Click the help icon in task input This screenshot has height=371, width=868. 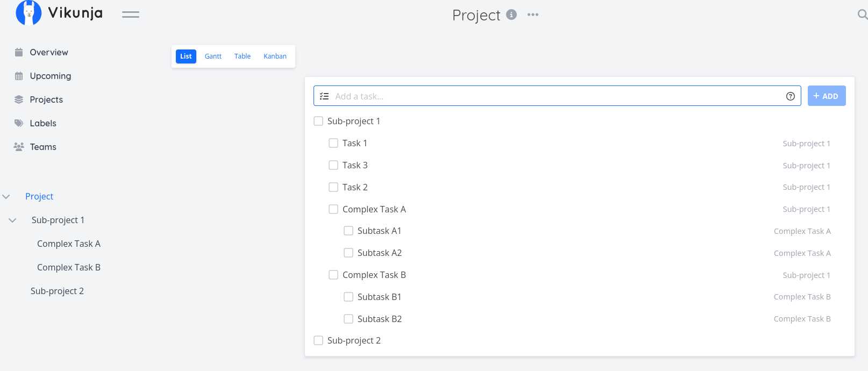pyautogui.click(x=790, y=96)
